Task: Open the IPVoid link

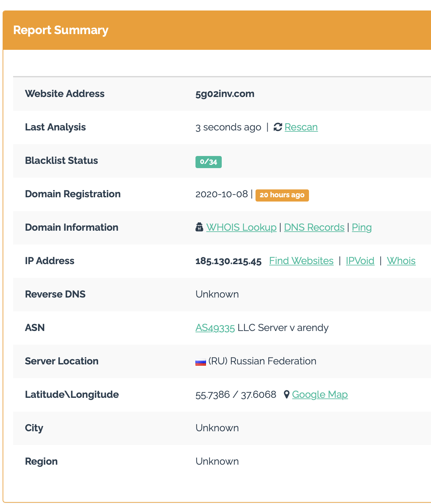Action: tap(360, 261)
